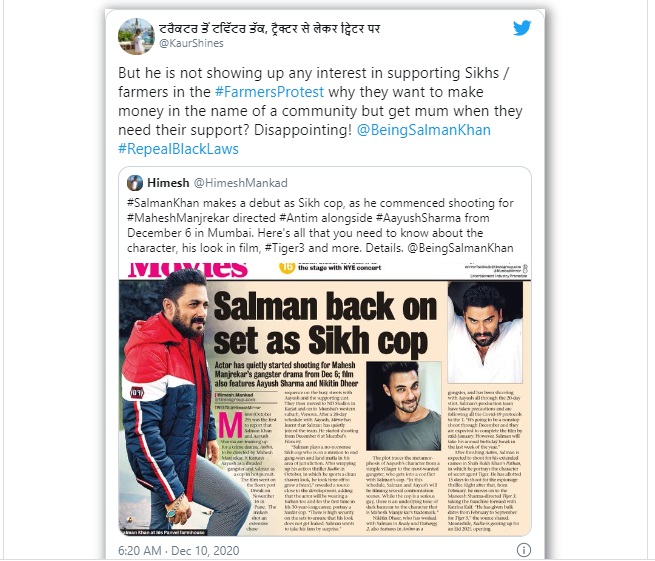Open the newspaper clipping image

coord(325,399)
